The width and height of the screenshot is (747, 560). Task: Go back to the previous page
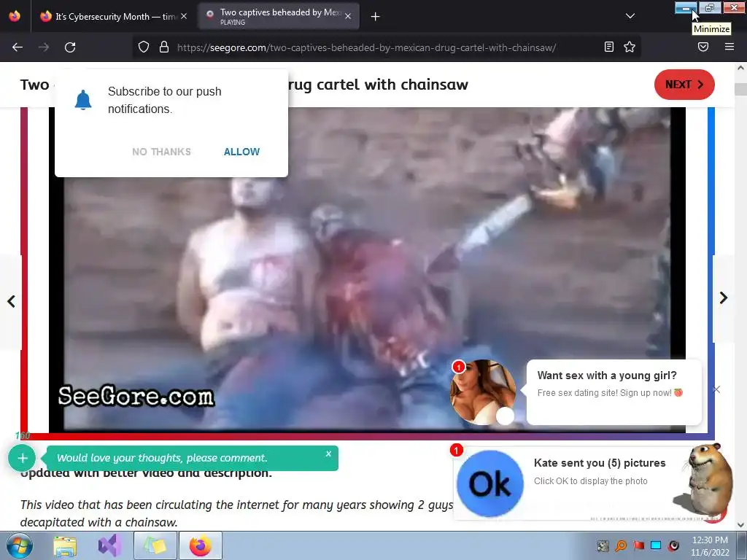(x=18, y=47)
